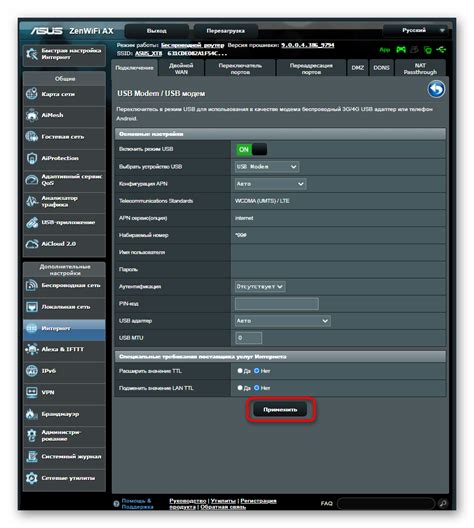This screenshot has width=474, height=528.
Task: Select Да for Подменить значение LAN TTL
Action: click(x=240, y=388)
